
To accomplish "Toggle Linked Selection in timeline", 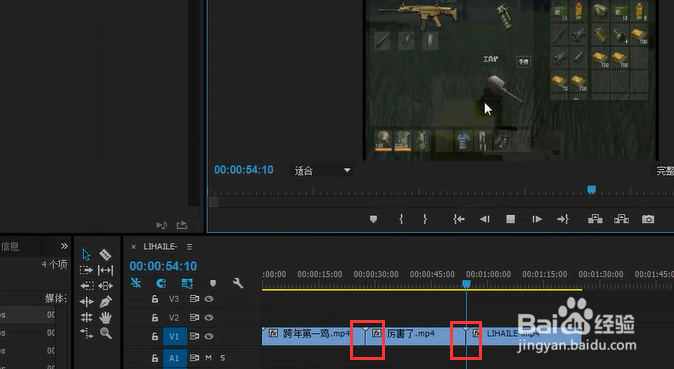I will click(187, 283).
